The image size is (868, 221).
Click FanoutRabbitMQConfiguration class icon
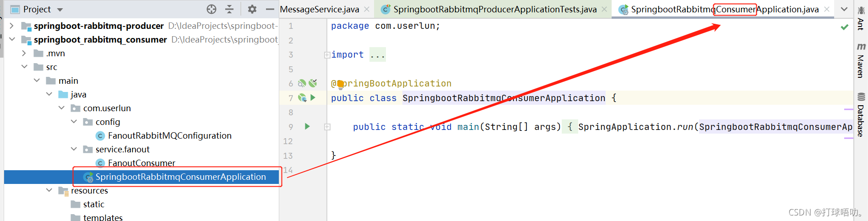(x=100, y=136)
